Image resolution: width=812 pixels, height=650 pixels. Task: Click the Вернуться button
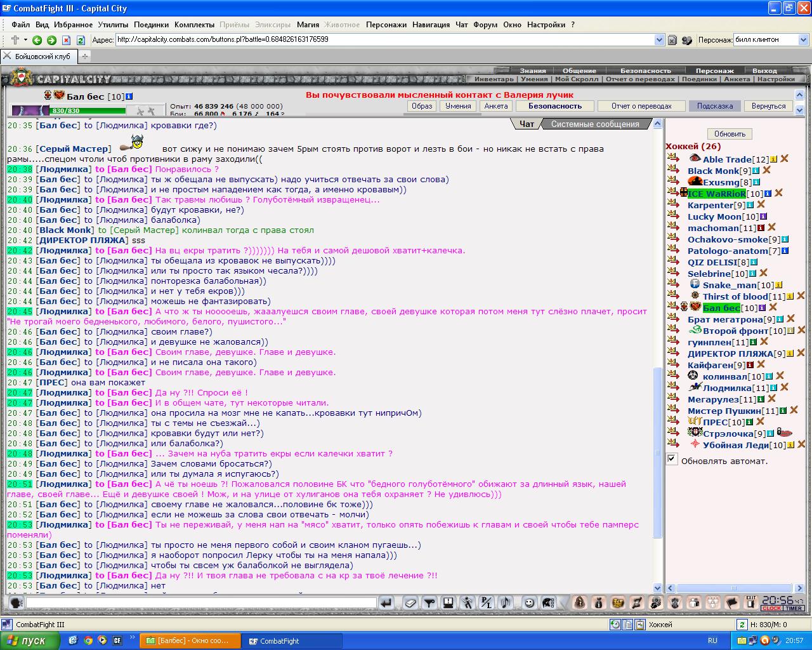click(x=768, y=106)
